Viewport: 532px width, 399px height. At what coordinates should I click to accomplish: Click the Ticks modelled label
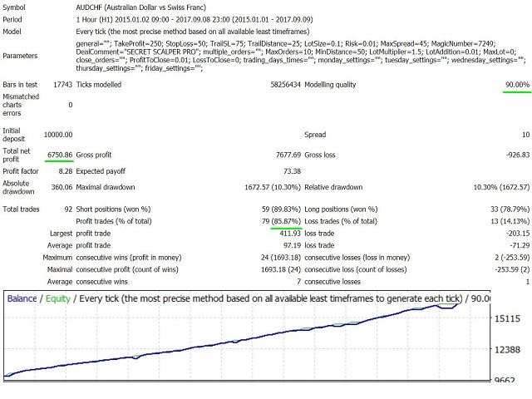coord(98,85)
